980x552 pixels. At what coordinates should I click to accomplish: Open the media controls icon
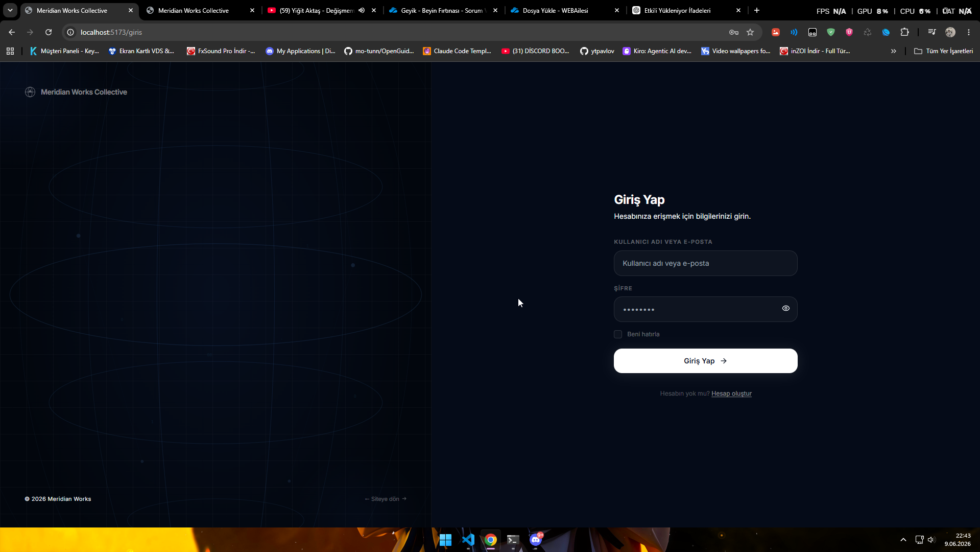pyautogui.click(x=932, y=32)
